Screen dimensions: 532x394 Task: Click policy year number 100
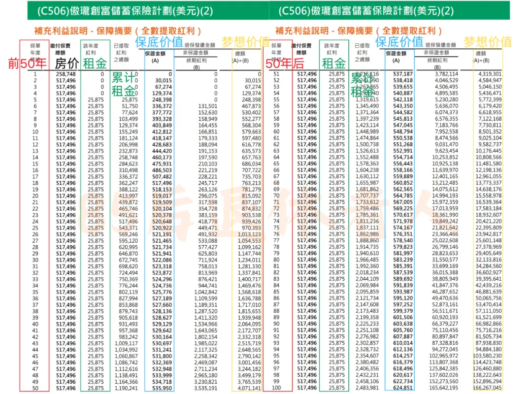(x=276, y=388)
